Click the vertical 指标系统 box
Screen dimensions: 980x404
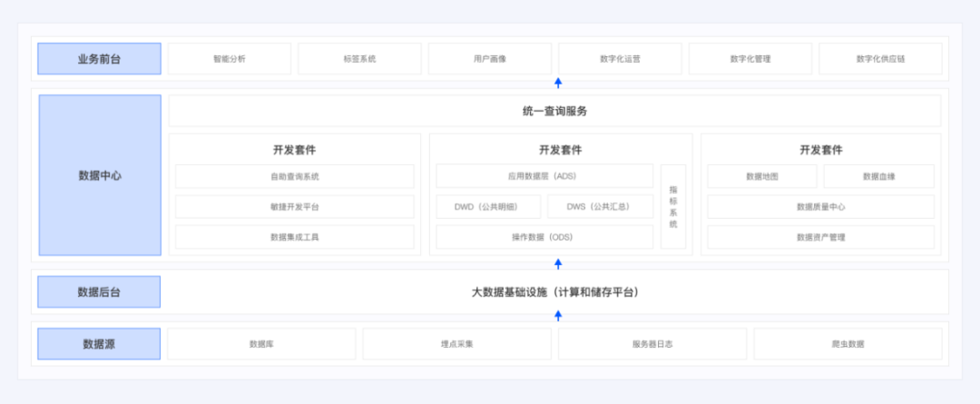(673, 206)
